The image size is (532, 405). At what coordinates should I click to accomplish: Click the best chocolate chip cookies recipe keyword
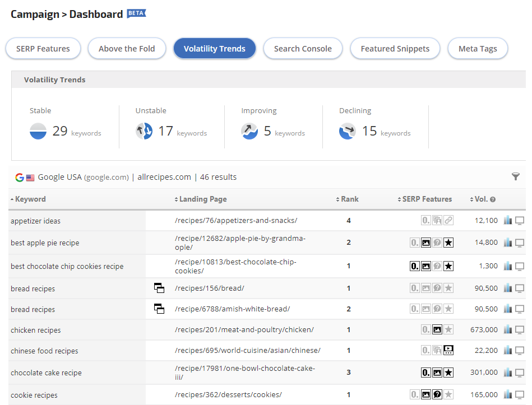[67, 266]
